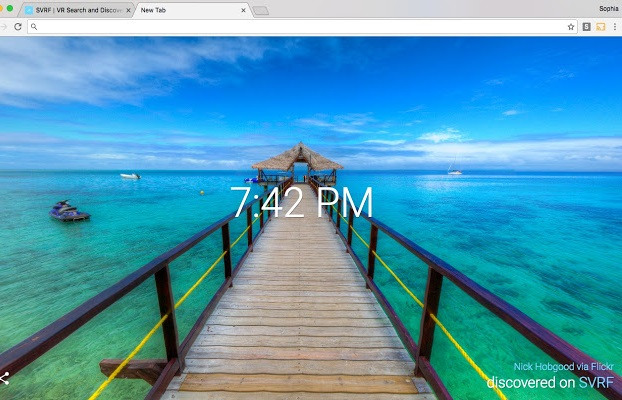
Task: Close the SVRF VR Search tab
Action: (x=128, y=10)
